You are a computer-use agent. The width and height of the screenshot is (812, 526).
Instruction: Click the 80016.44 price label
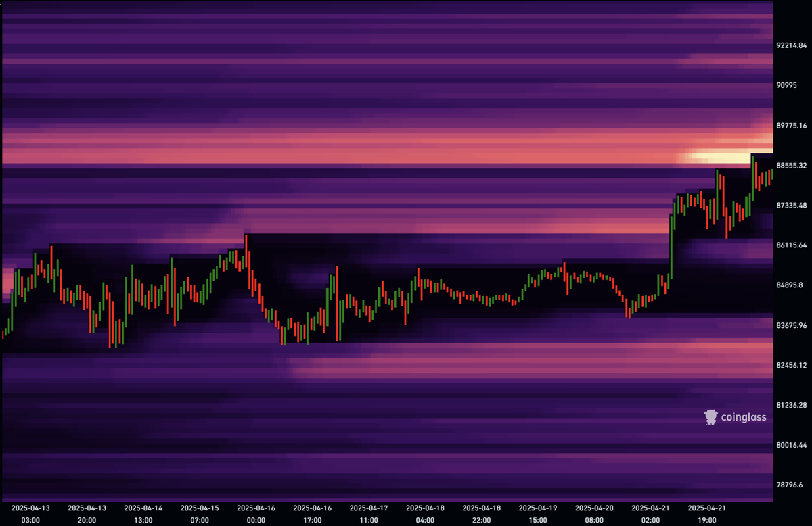tap(792, 445)
